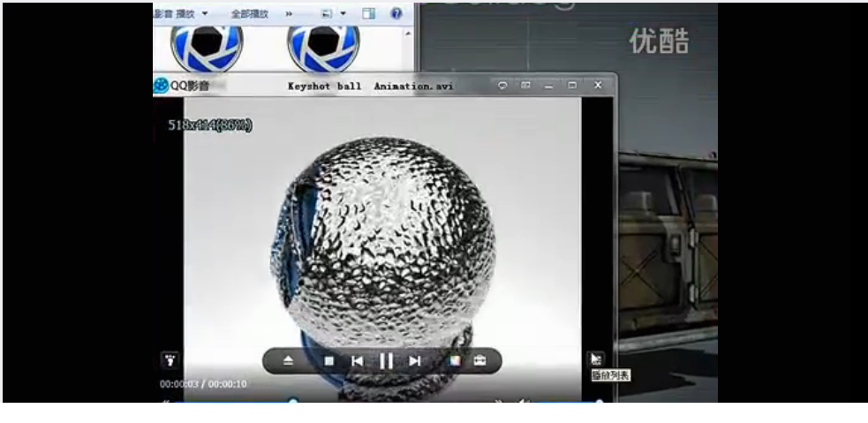Show more Explorer toolbar commands chevron

289,14
